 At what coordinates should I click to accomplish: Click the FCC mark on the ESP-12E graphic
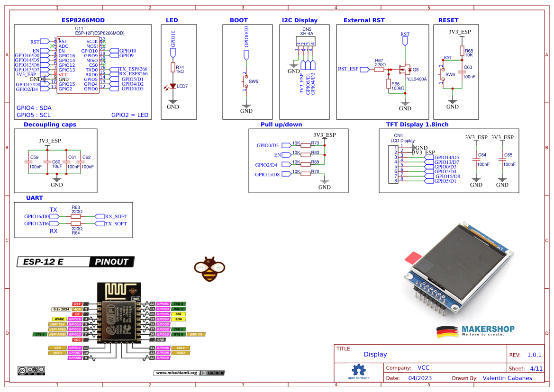coord(127,330)
